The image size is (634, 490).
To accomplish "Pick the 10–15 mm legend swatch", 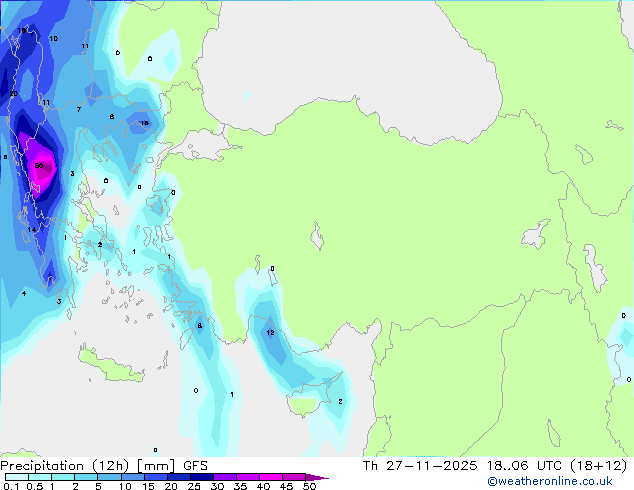I will tap(132, 477).
